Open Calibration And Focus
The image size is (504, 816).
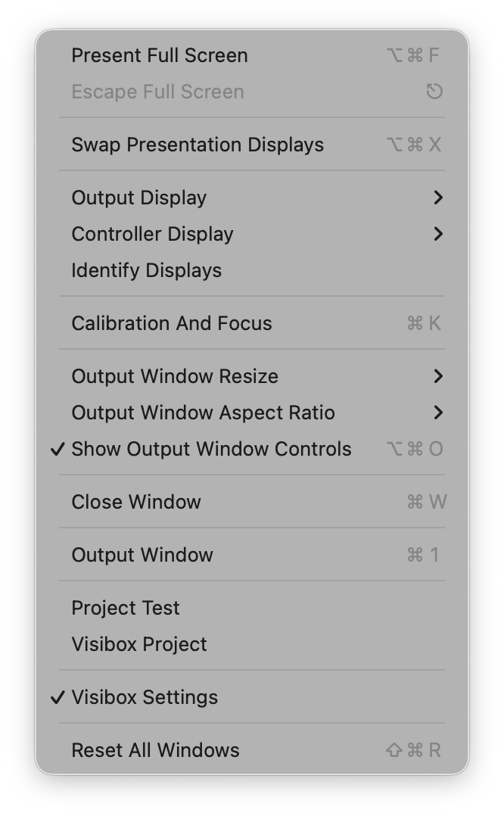172,323
